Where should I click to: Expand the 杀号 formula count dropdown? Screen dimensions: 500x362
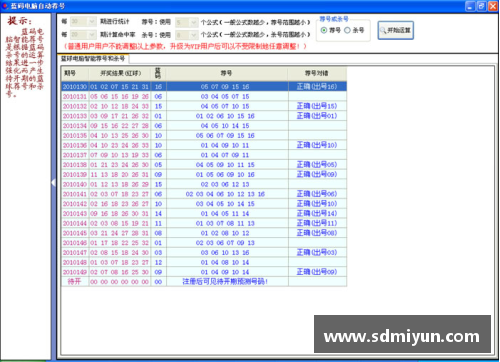click(x=187, y=35)
